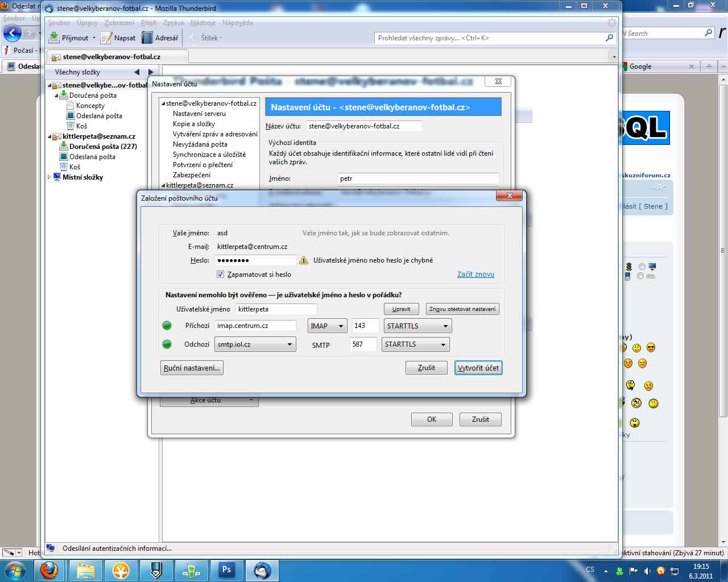Select Doručená pošta under stene account
The height and width of the screenshot is (582, 728).
[x=93, y=95]
